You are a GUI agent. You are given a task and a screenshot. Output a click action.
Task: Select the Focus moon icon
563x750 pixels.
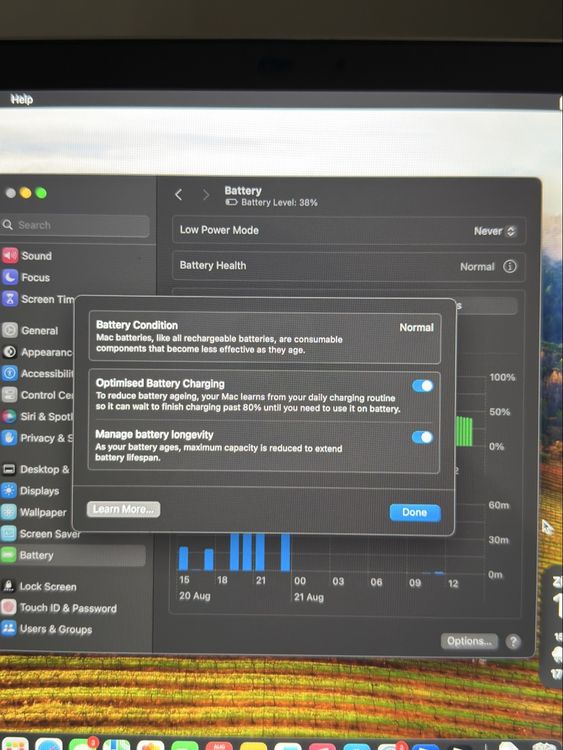(10, 277)
